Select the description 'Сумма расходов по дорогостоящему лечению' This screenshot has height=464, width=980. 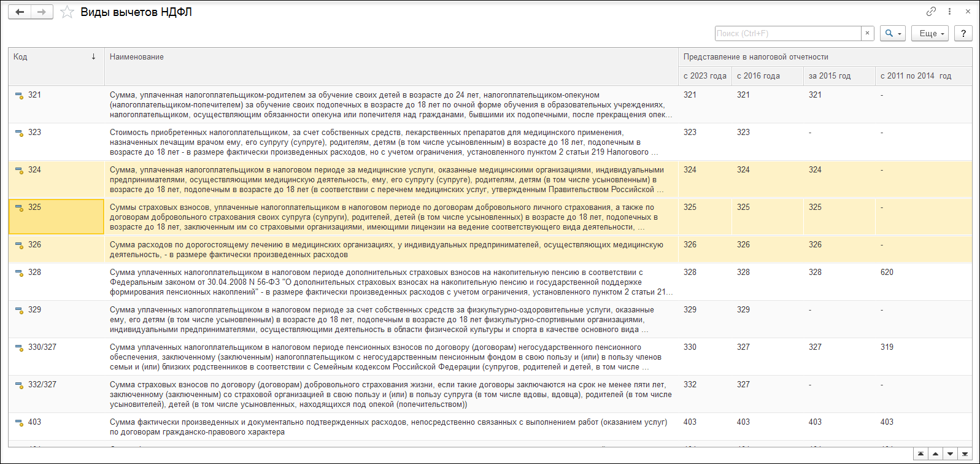(x=391, y=249)
